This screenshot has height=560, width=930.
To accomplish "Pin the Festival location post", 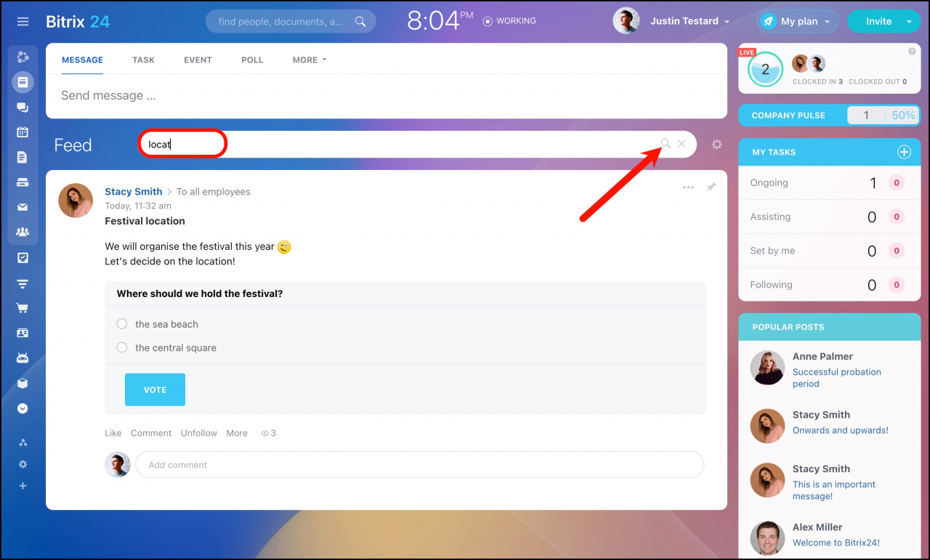I will pyautogui.click(x=711, y=187).
